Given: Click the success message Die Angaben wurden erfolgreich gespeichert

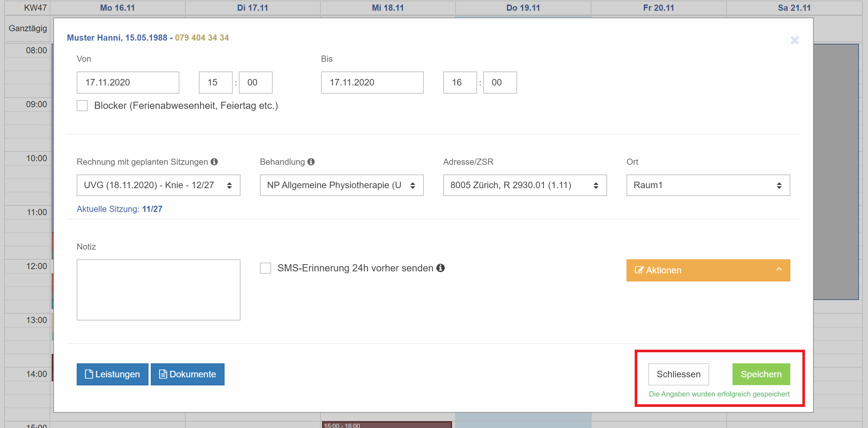Looking at the screenshot, I should coord(719,394).
